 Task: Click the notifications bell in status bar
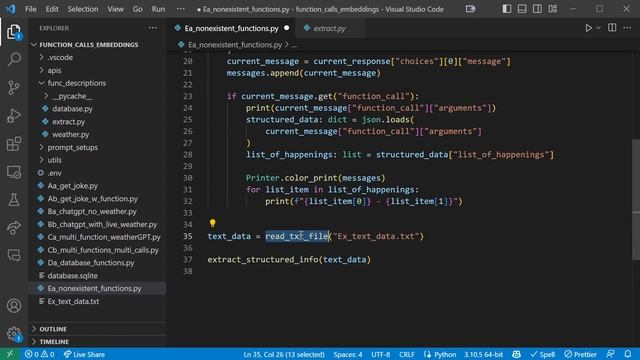point(628,354)
